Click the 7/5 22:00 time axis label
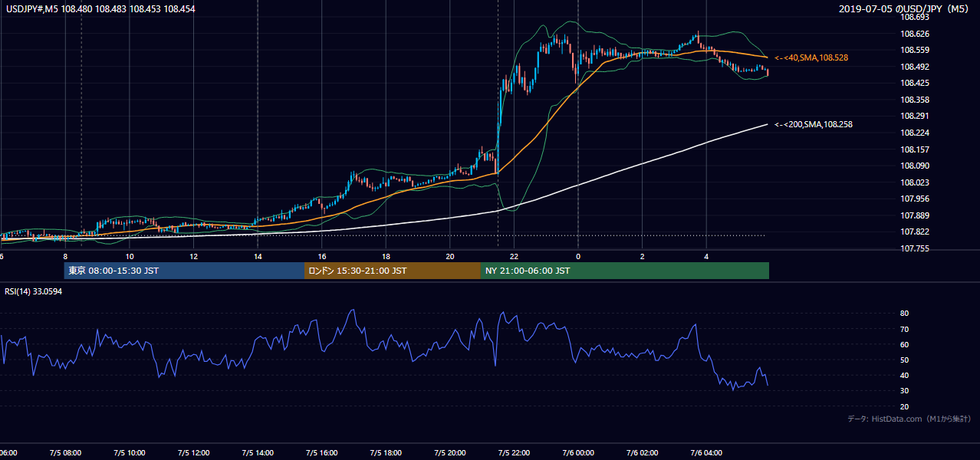 (514, 453)
